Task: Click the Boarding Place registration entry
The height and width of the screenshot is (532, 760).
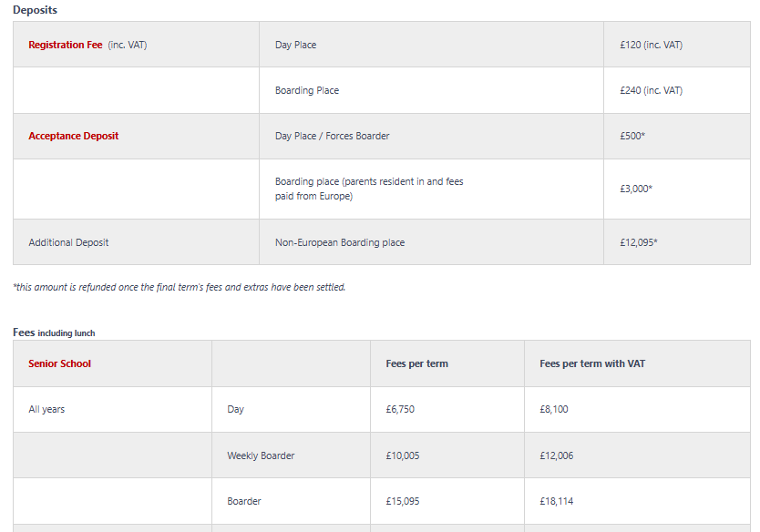Action: [x=307, y=90]
